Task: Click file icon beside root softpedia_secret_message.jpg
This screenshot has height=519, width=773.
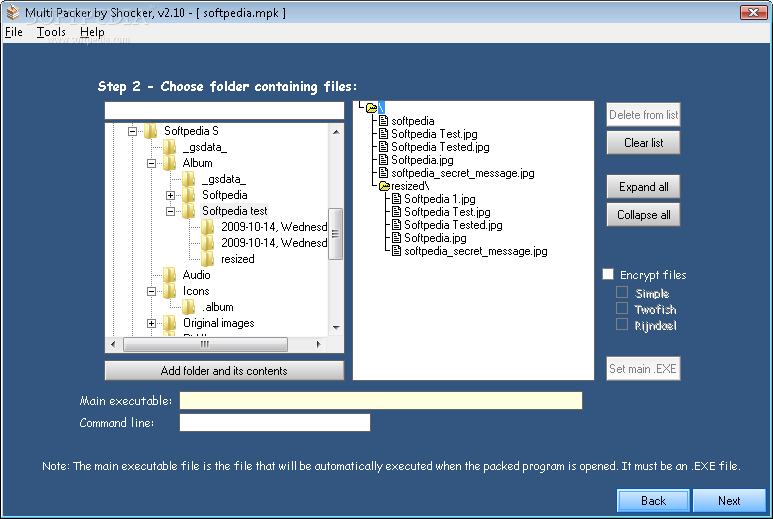Action: click(x=384, y=173)
